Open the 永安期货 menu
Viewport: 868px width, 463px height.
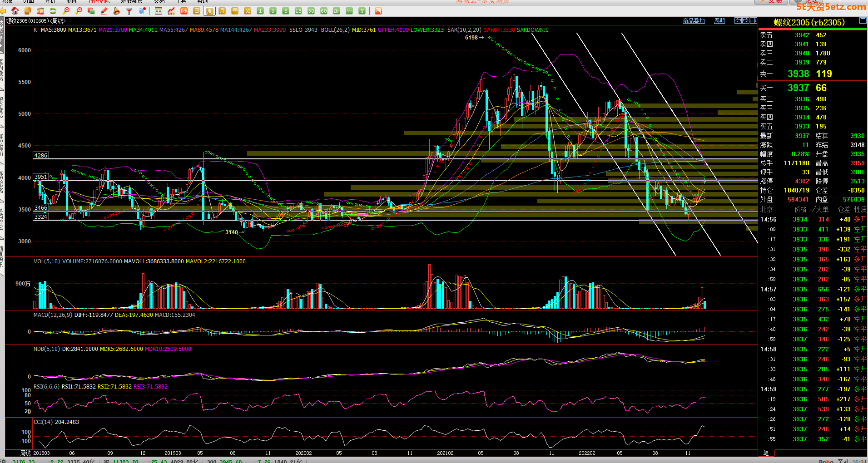click(132, 1)
